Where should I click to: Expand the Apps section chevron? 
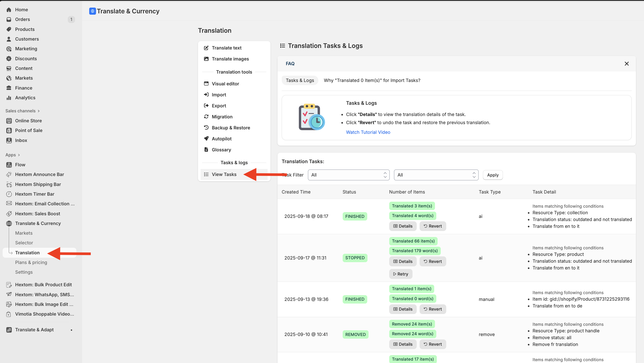click(19, 155)
